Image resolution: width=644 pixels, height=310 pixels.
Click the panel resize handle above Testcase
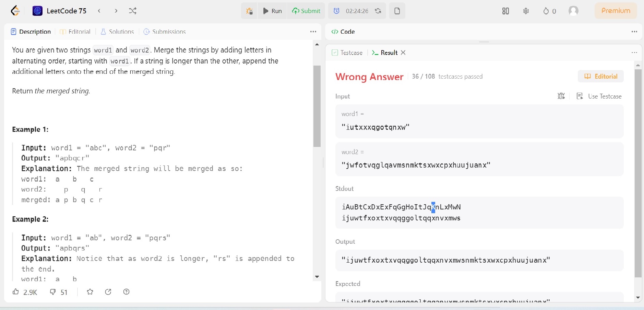coord(484,42)
